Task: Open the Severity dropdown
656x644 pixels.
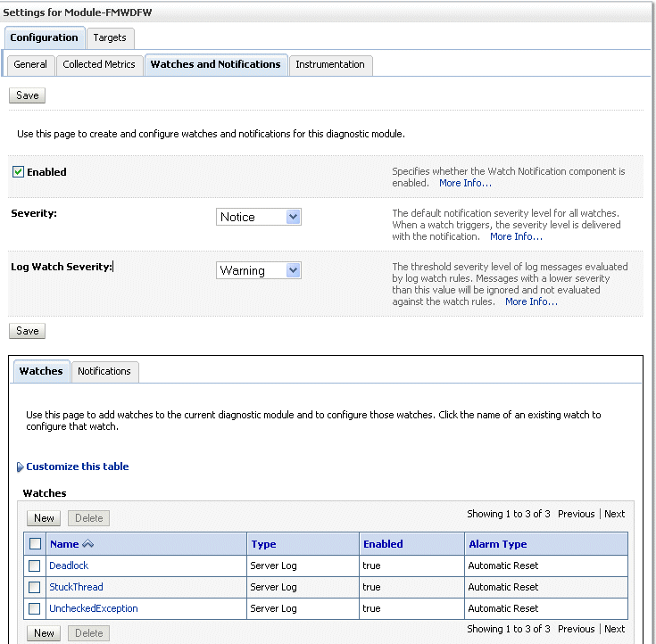Action: pos(259,217)
